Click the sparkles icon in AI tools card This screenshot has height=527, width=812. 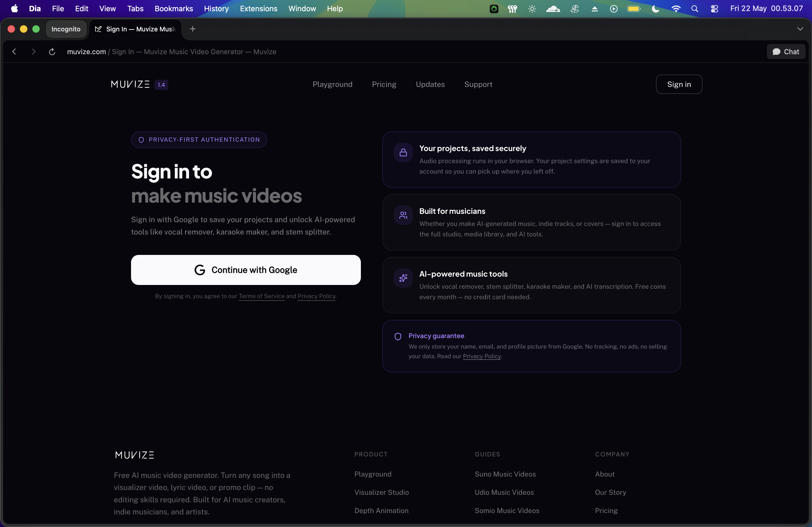coord(403,278)
